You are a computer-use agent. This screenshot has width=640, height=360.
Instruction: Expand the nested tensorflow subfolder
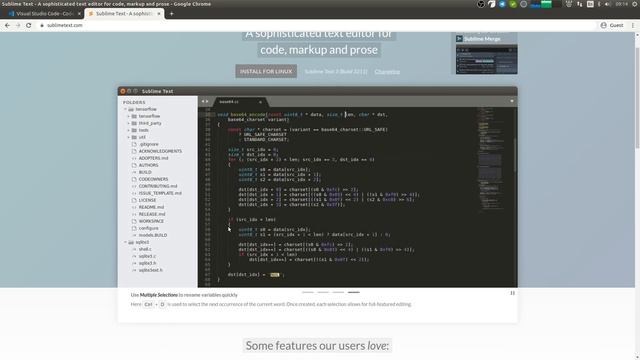[129, 116]
